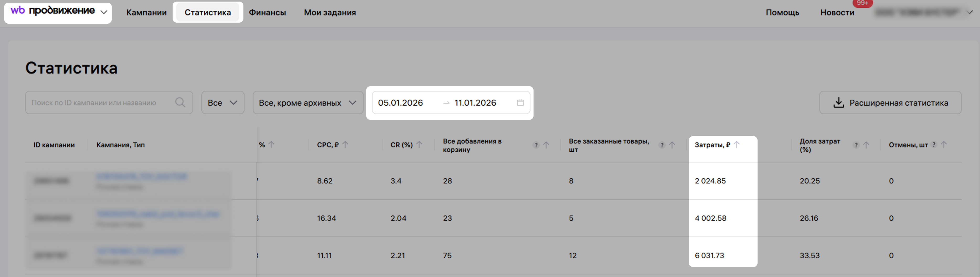Sort by Затраты column arrow
The height and width of the screenshot is (277, 980).
click(x=737, y=145)
